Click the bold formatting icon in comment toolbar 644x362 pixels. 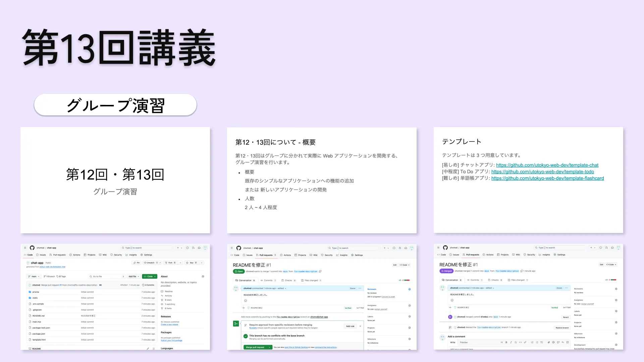point(506,342)
